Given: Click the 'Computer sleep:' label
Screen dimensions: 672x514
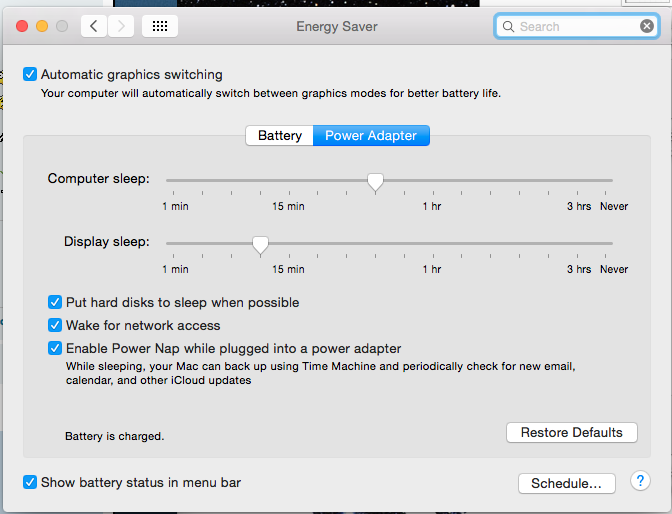Looking at the screenshot, I should click(99, 178).
